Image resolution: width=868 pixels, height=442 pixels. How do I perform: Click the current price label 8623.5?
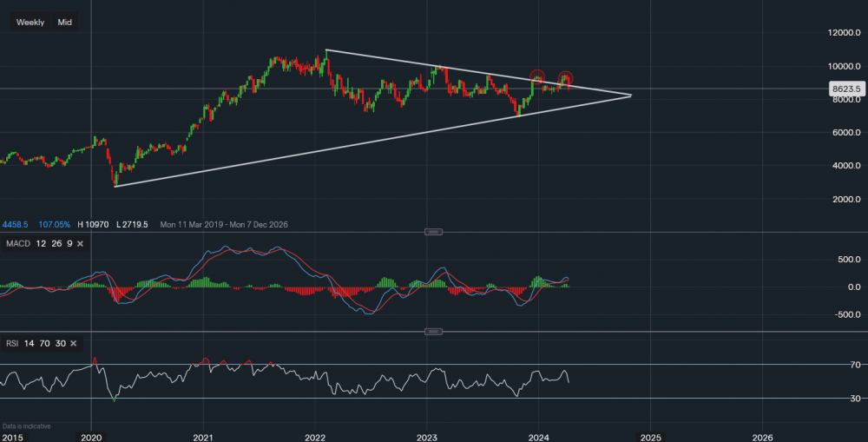click(x=845, y=89)
